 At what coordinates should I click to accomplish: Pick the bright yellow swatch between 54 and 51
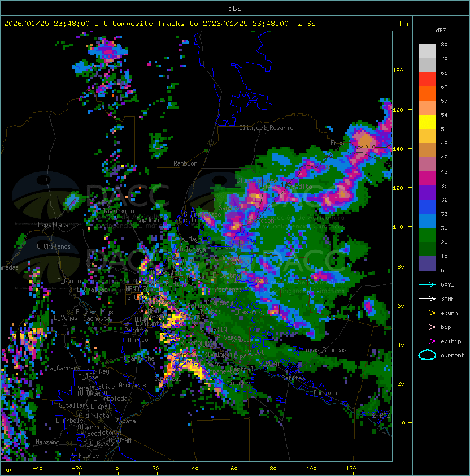click(427, 122)
